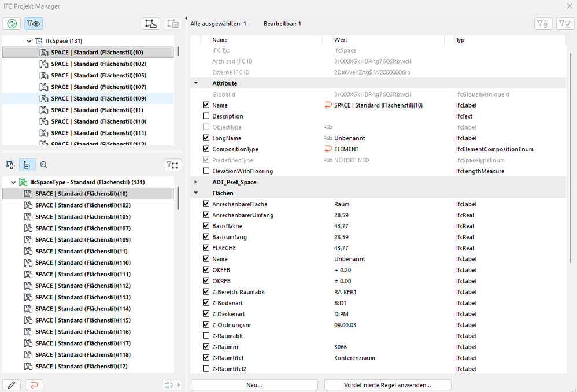The image size is (577, 392).
Task: Collapse the Flächen section
Action: 196,193
